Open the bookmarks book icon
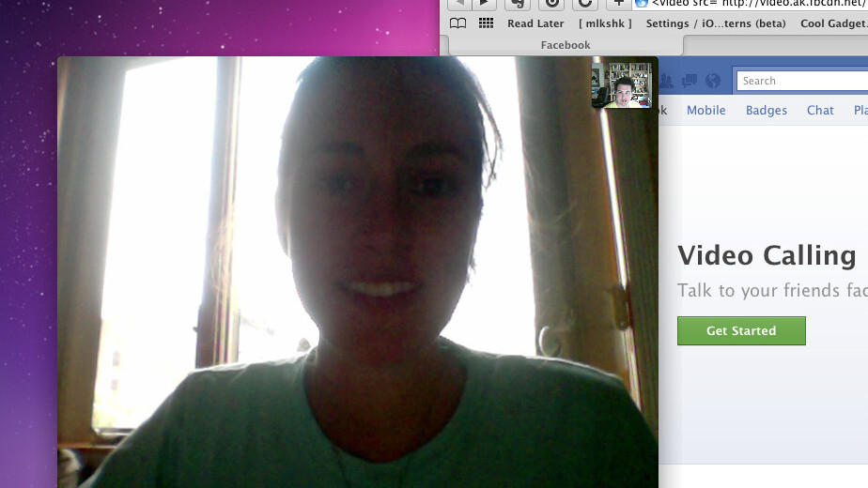The image size is (868, 488). [x=457, y=23]
